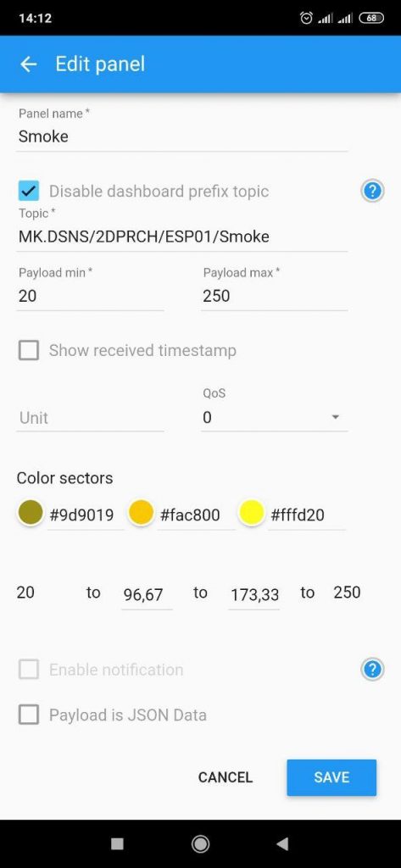Viewport: 401px width, 868px height.
Task: Open help icon beside Disable dashboard prefix topic
Action: tap(372, 192)
